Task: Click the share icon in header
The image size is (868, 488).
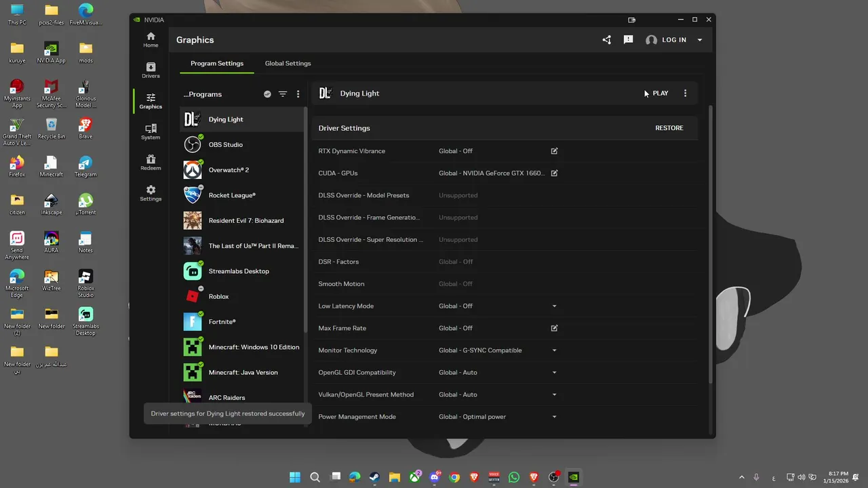Action: click(x=607, y=40)
